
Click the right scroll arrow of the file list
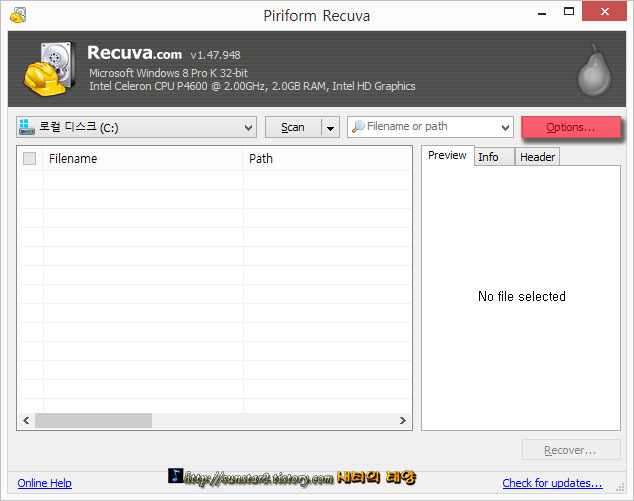pos(403,421)
